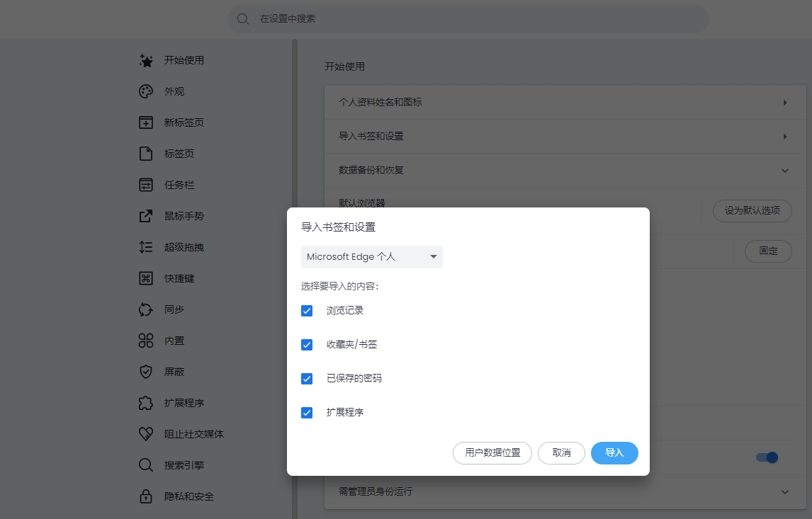The width and height of the screenshot is (812, 519).
Task: Toggle the 收藏夹/书签 checkbox
Action: [x=307, y=345]
